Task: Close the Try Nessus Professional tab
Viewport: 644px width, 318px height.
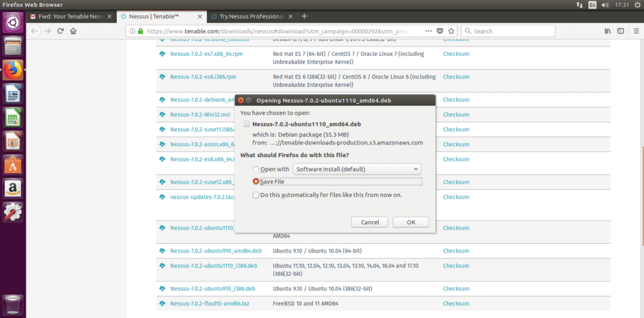Action: [x=291, y=16]
